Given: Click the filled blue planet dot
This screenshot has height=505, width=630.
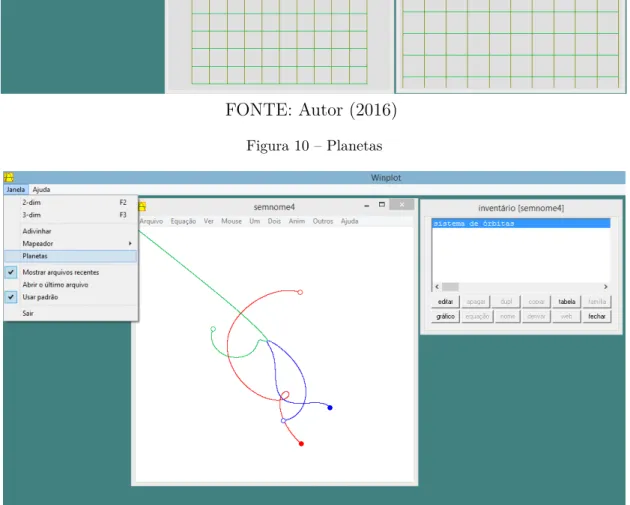Looking at the screenshot, I should [x=330, y=408].
